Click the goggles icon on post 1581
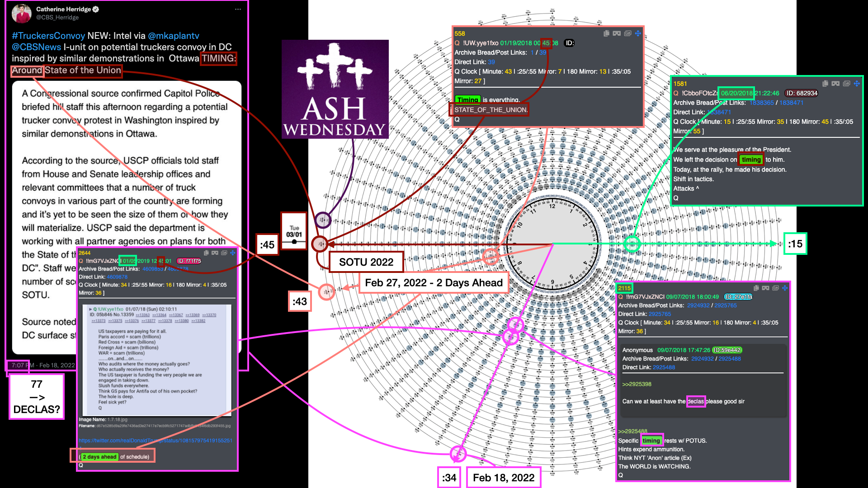Image resolution: width=868 pixels, height=488 pixels. pyautogui.click(x=835, y=84)
